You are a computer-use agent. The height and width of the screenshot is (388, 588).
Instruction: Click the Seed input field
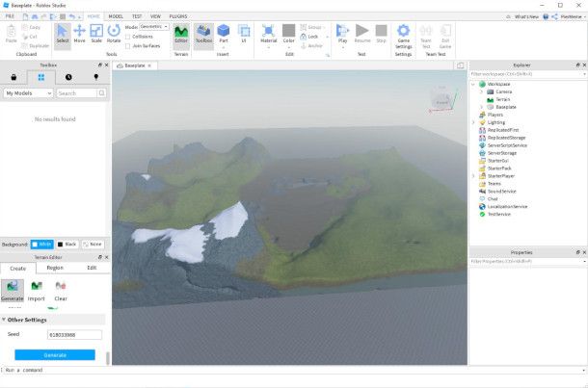tap(74, 335)
